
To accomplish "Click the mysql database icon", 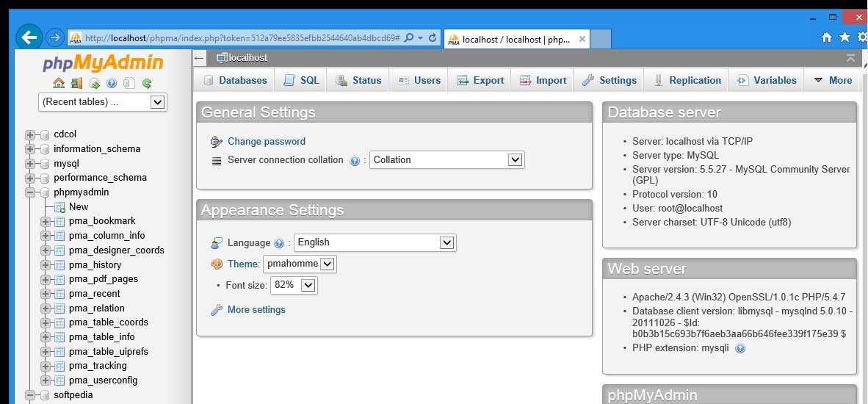I will [45, 163].
